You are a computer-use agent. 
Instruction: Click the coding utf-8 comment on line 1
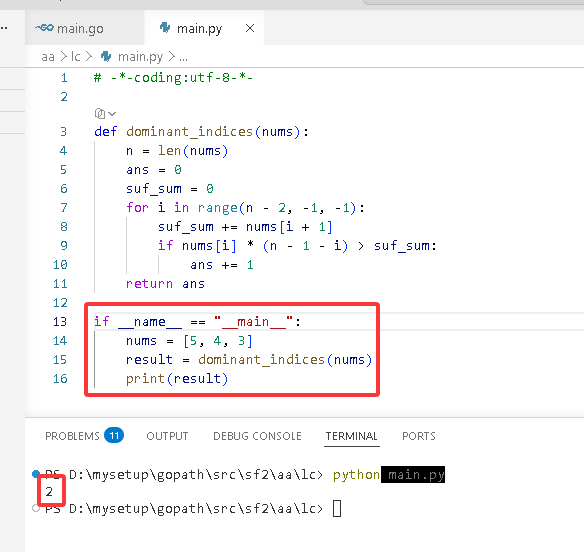174,77
